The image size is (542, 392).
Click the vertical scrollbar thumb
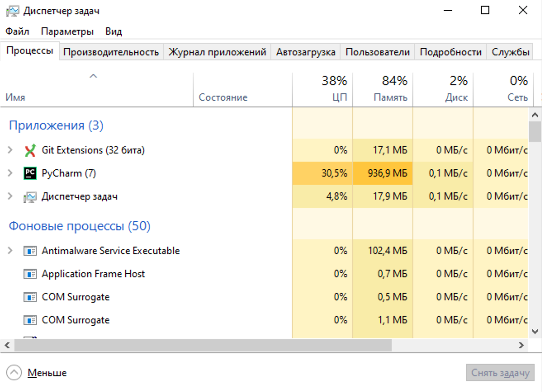[x=535, y=132]
